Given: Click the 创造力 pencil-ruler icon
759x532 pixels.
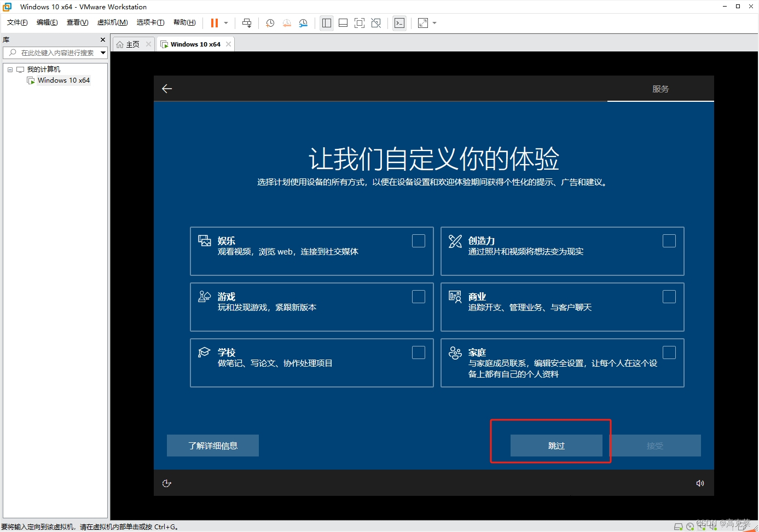Looking at the screenshot, I should [x=455, y=241].
